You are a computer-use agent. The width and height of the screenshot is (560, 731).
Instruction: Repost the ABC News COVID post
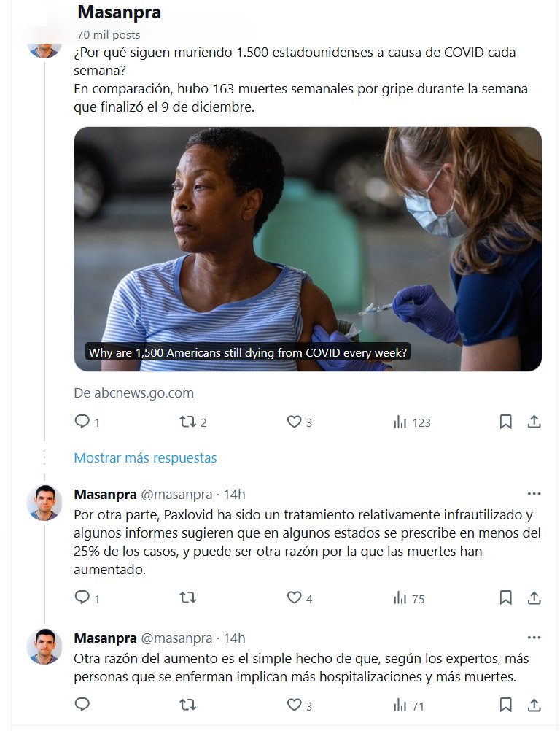click(x=187, y=422)
